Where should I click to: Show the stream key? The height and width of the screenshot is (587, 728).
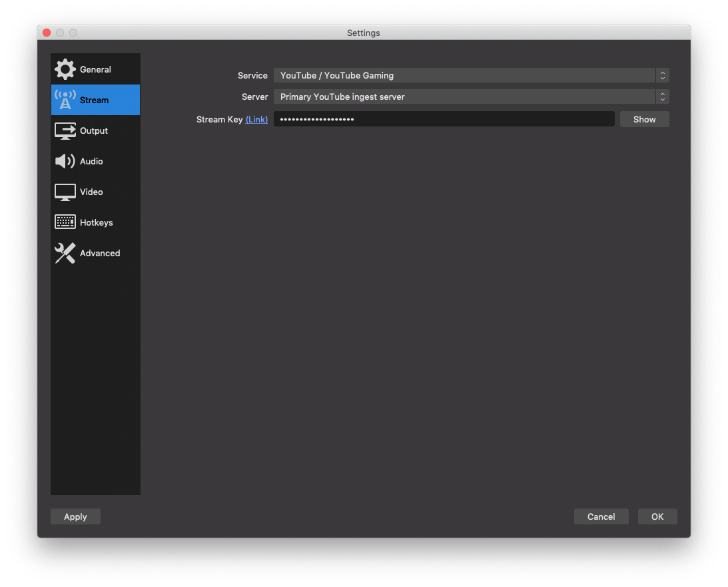coord(645,118)
